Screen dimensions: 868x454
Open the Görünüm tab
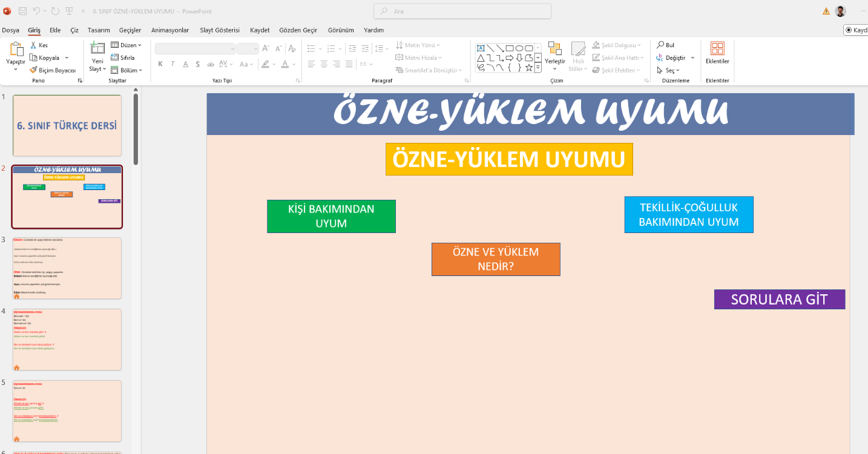[x=341, y=30]
